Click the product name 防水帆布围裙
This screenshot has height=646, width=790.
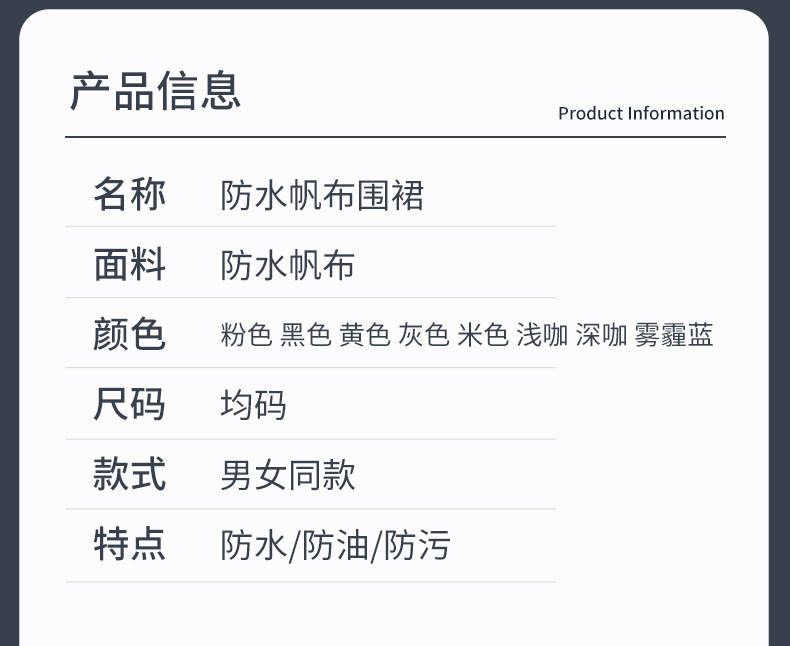coord(322,195)
